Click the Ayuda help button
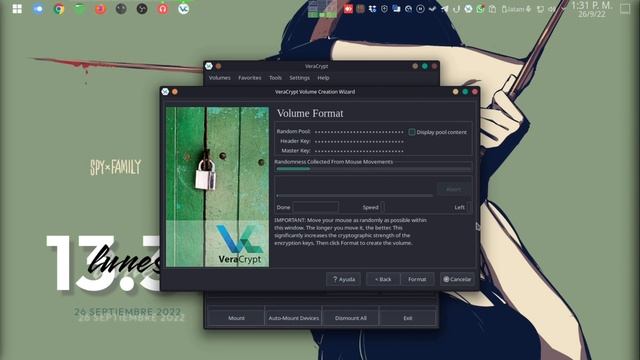 (343, 279)
